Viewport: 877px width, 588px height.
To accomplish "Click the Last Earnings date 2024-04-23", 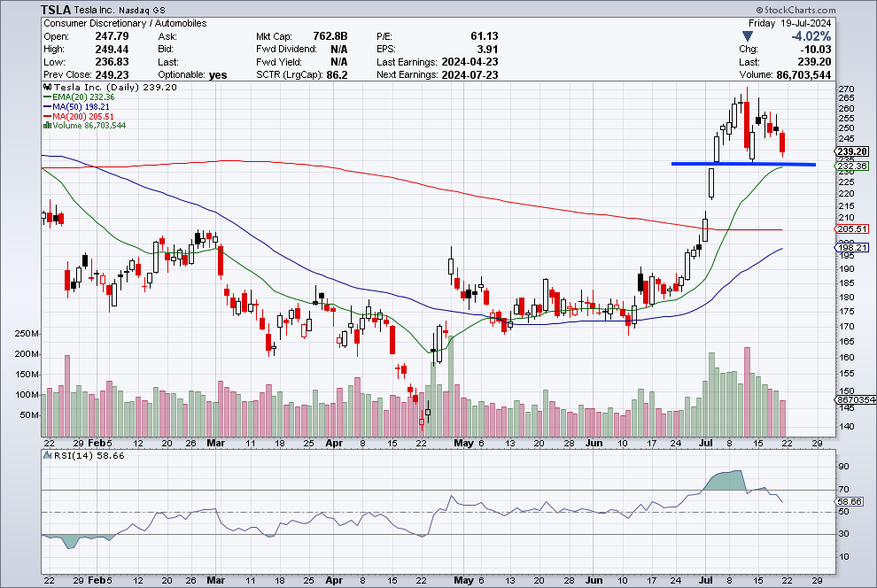I will [x=470, y=61].
